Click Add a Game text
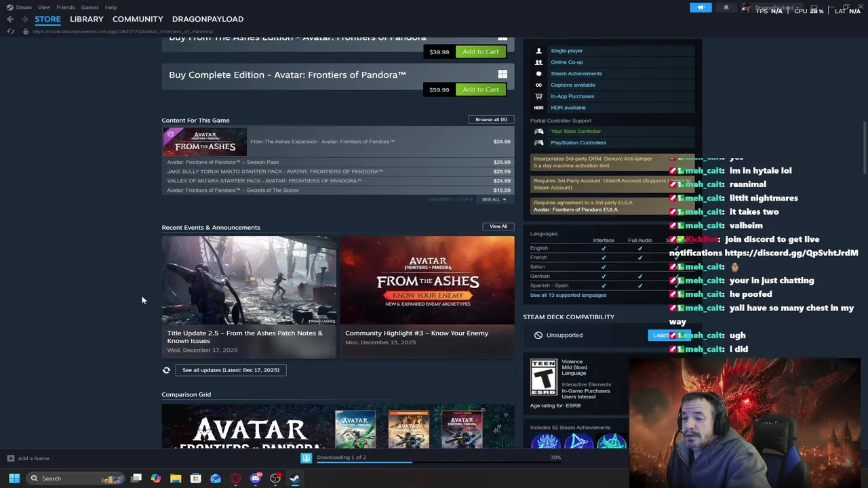Image resolution: width=868 pixels, height=488 pixels. [x=34, y=458]
